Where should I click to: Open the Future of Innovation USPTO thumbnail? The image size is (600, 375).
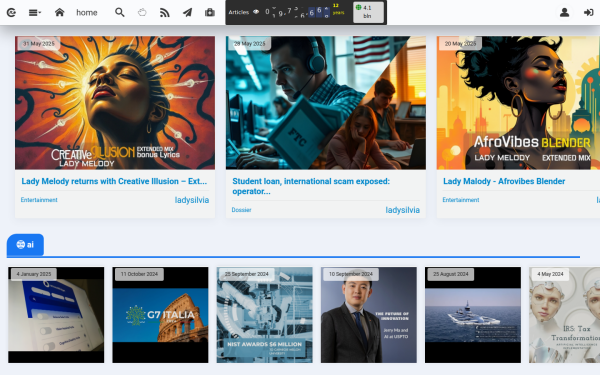pyautogui.click(x=368, y=315)
